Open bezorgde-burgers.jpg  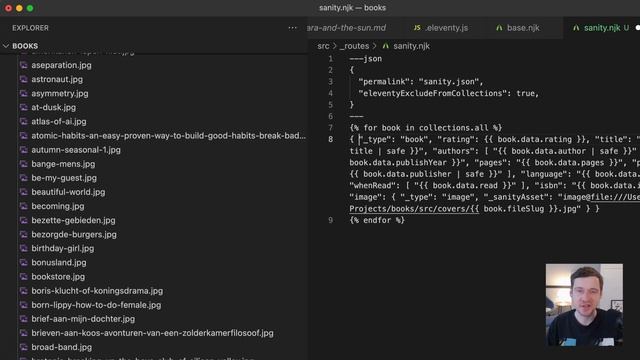pos(74,235)
